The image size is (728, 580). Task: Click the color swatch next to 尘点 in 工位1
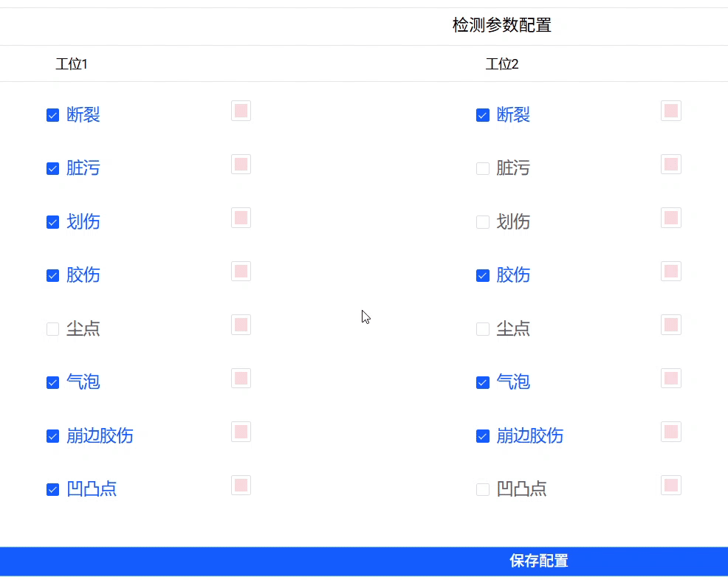(241, 324)
